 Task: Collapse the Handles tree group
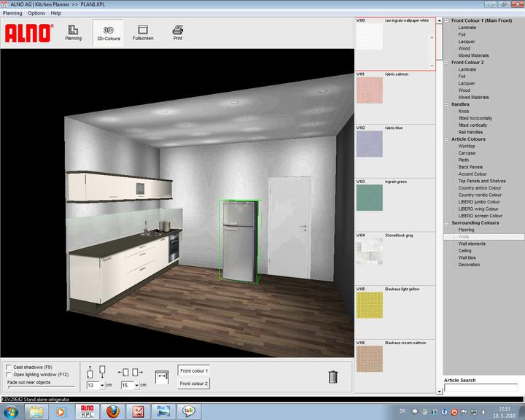(446, 104)
